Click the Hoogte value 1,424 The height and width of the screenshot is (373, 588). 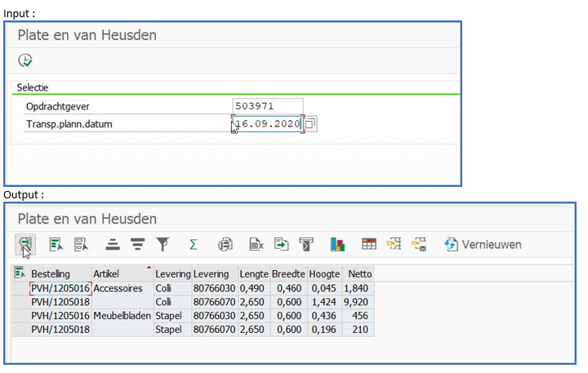[324, 302]
